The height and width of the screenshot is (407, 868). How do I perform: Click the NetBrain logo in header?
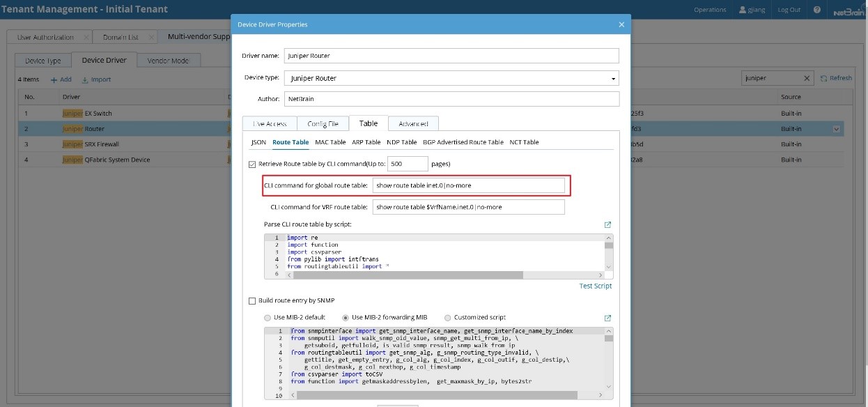pyautogui.click(x=848, y=10)
